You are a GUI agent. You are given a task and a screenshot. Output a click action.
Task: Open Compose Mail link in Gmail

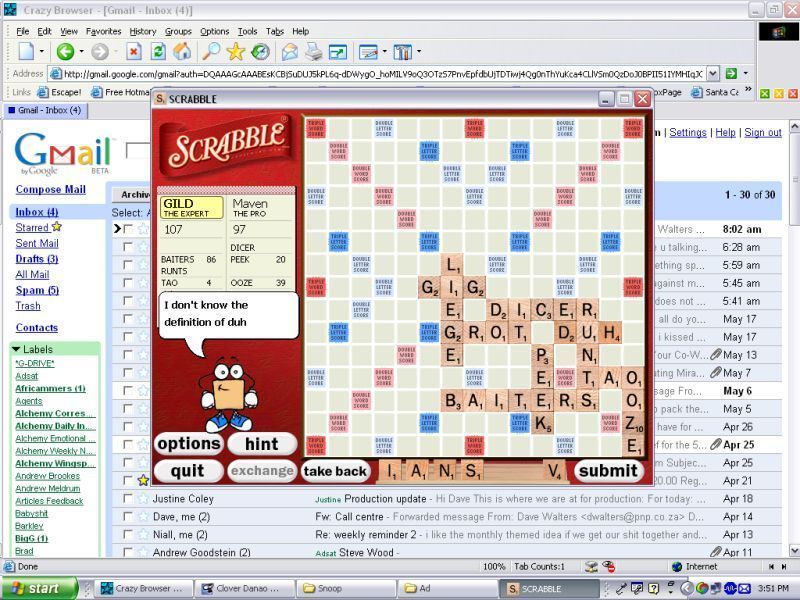coord(51,189)
